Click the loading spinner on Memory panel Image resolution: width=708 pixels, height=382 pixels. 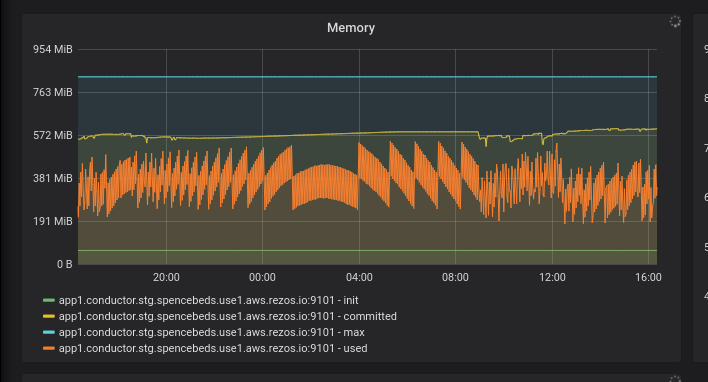pos(675,21)
